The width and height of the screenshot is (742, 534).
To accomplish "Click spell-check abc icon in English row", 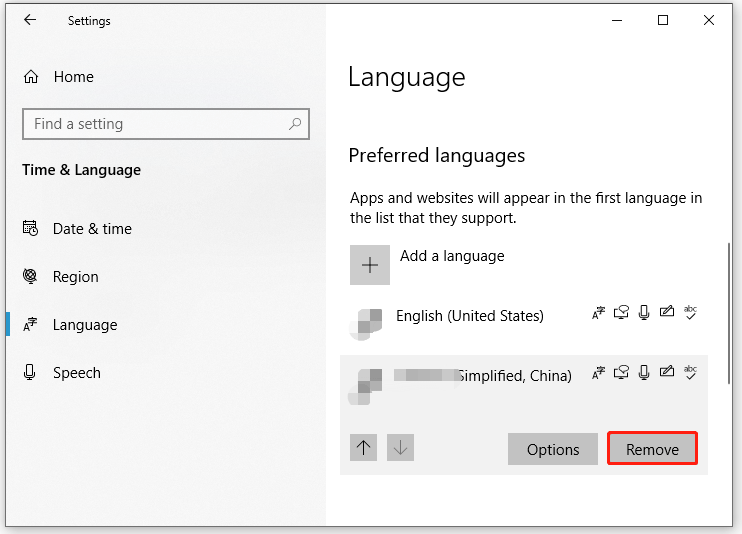I will [x=690, y=312].
